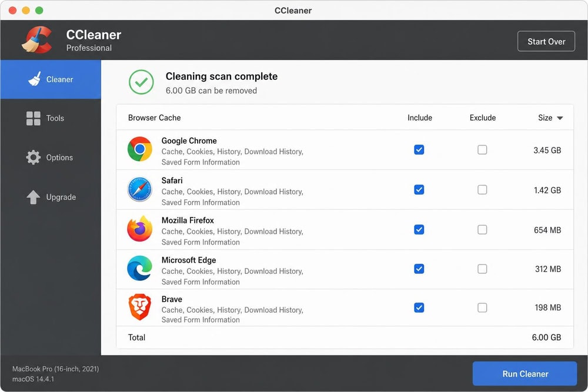Open the Upgrade section label
Viewport: 588px width, 392px height.
pyautogui.click(x=61, y=197)
